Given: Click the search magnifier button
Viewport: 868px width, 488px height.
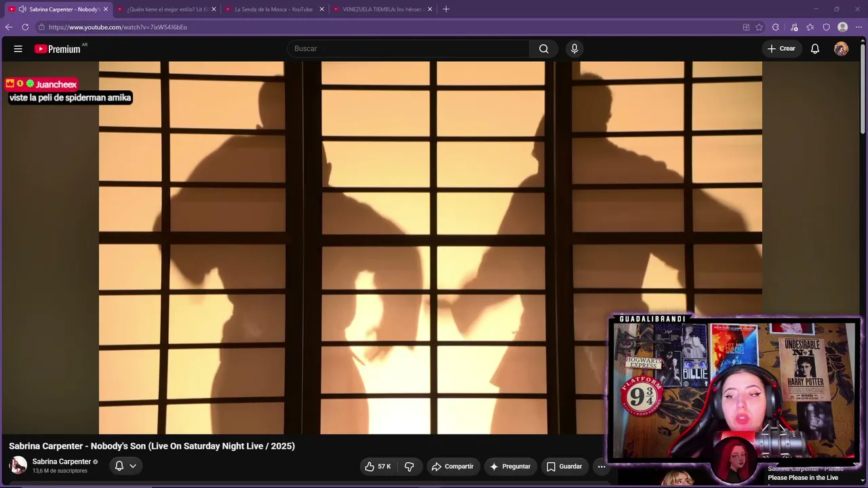Looking at the screenshot, I should click(x=544, y=49).
